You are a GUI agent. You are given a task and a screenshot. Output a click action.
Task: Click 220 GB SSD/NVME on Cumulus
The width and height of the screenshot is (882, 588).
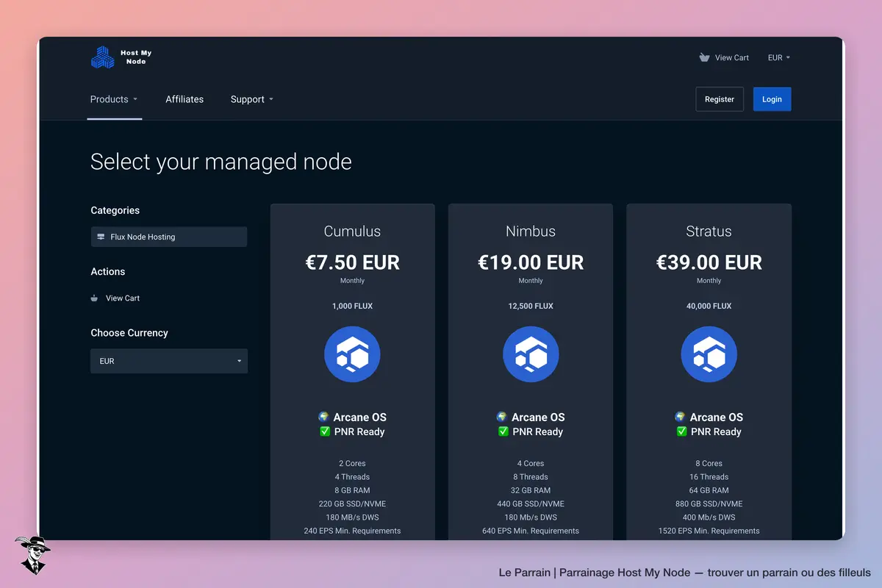click(x=352, y=503)
